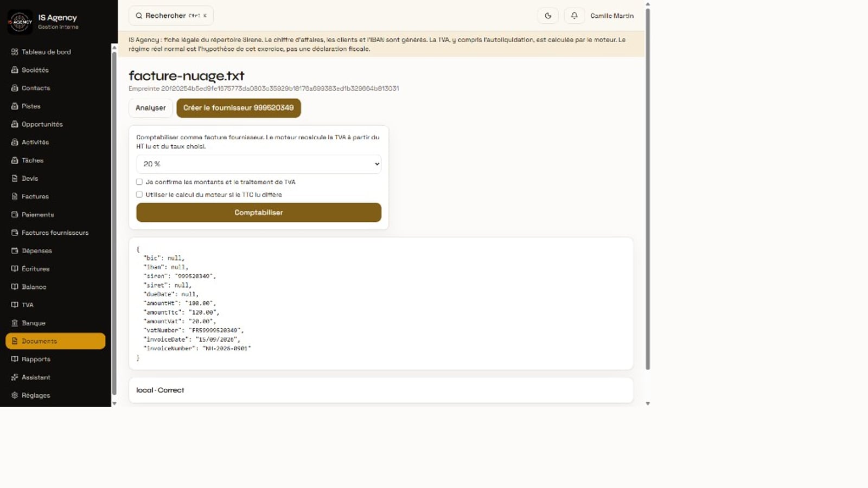Click the 'amountHt' JSON line
The image size is (868, 488).
click(180, 303)
